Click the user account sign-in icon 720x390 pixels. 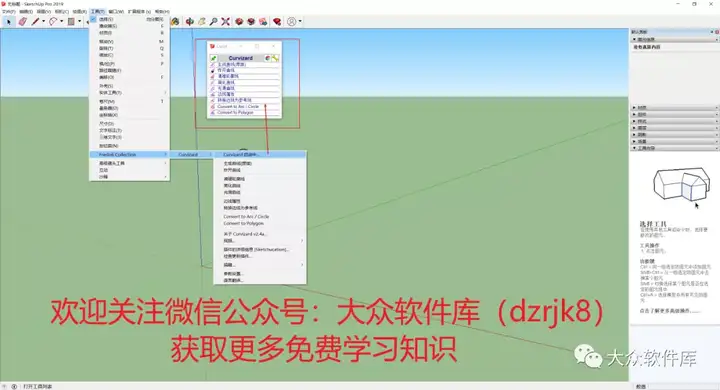tap(292, 22)
